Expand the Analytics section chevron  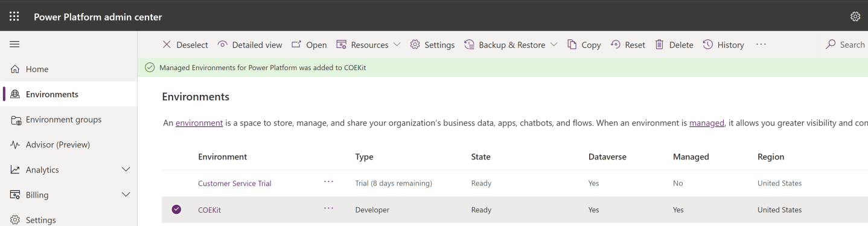point(126,170)
